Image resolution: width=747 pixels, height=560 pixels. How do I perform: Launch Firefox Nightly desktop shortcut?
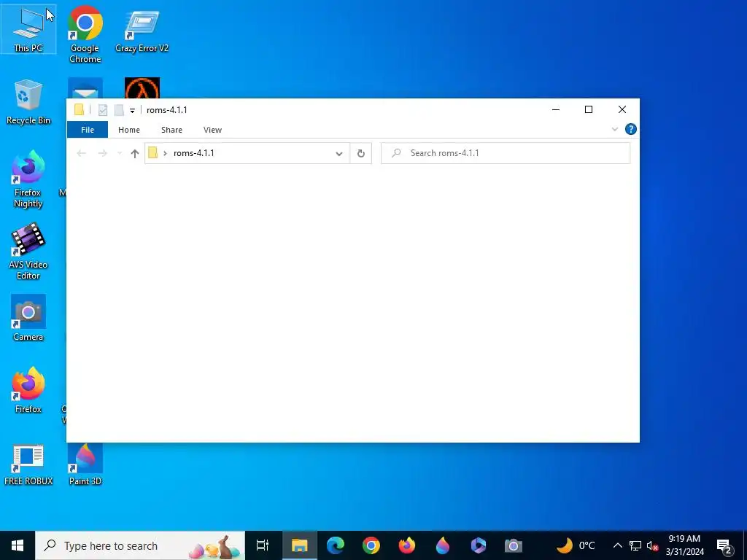click(x=28, y=179)
